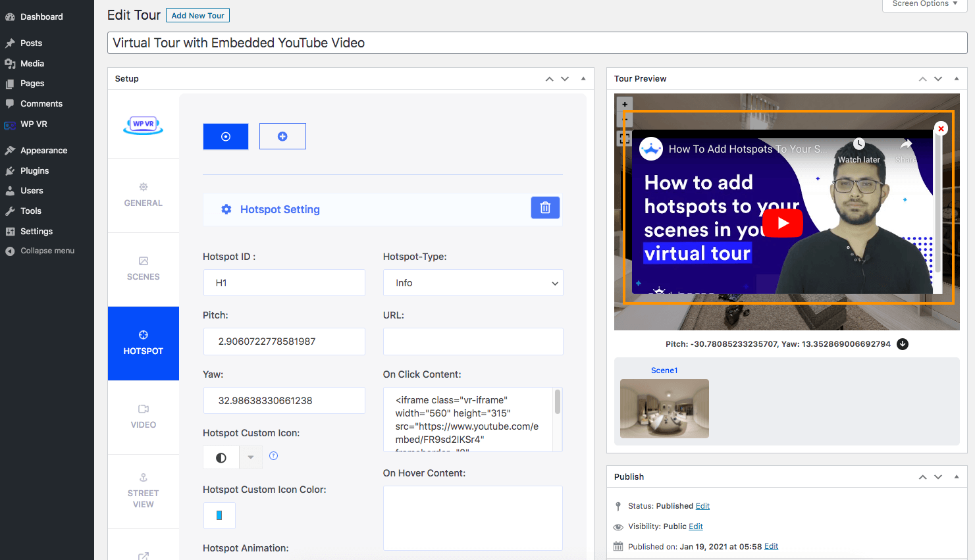Focus the Hotspot ID field
Image resolution: width=975 pixels, height=560 pixels.
[x=284, y=283]
